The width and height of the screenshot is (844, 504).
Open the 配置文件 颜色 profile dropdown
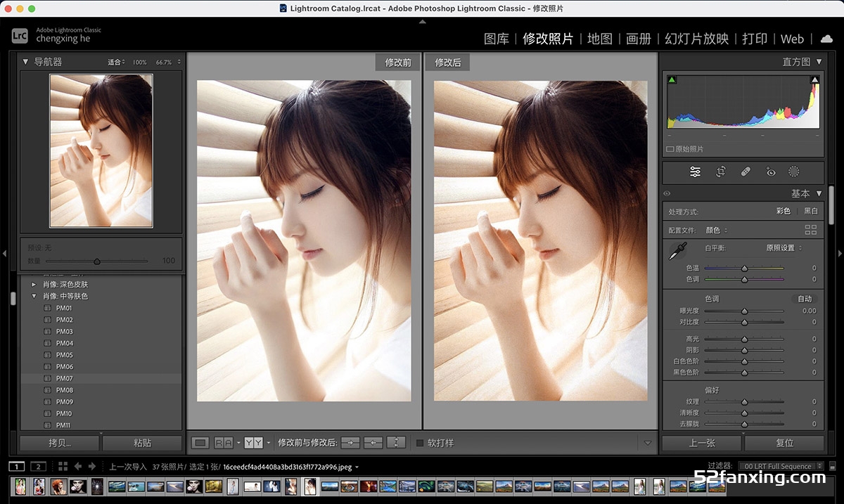click(717, 230)
